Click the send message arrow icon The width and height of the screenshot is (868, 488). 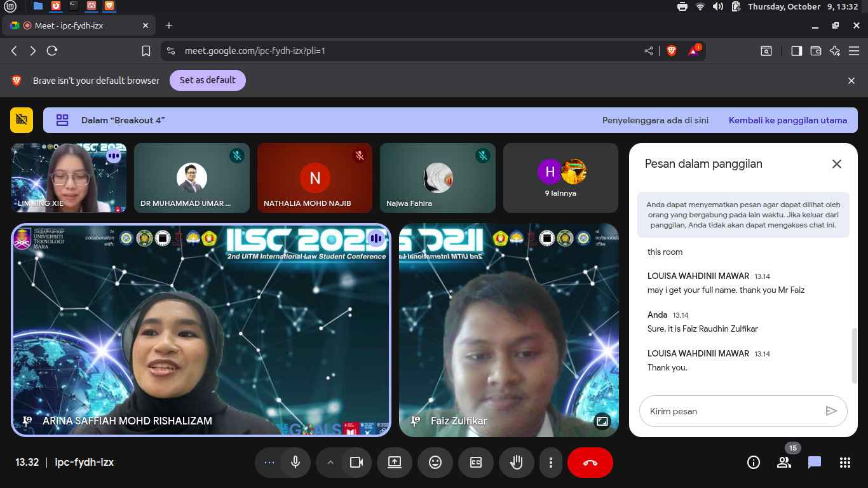tap(831, 411)
